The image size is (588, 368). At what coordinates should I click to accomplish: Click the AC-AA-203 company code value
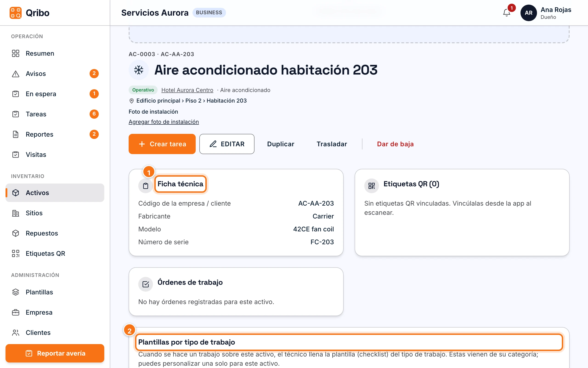point(316,203)
